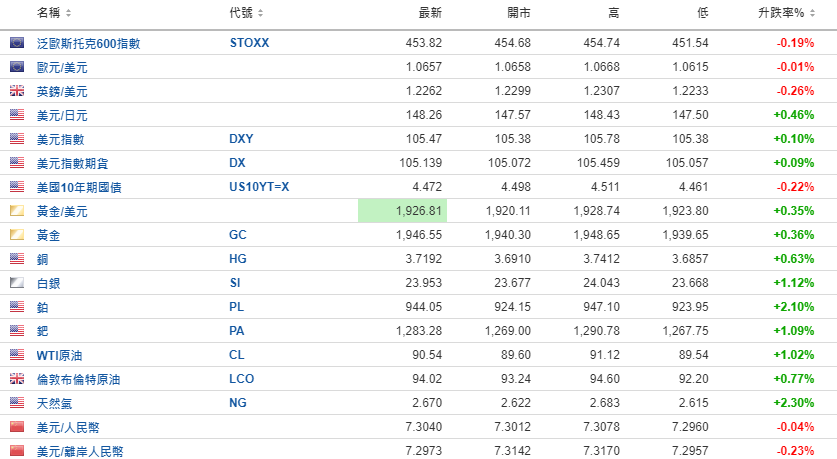The height and width of the screenshot is (459, 837).
Task: Open the 美國10年期國債 link
Action: (79, 187)
